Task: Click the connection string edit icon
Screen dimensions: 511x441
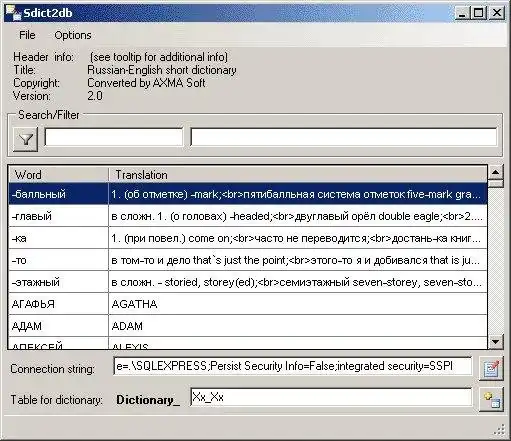Action: click(x=491, y=368)
